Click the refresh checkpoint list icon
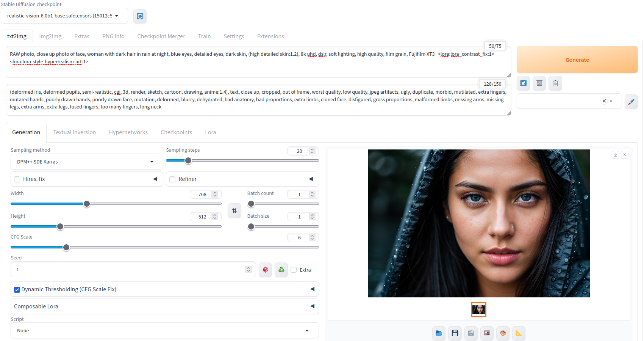The image size is (644, 341). (x=140, y=16)
